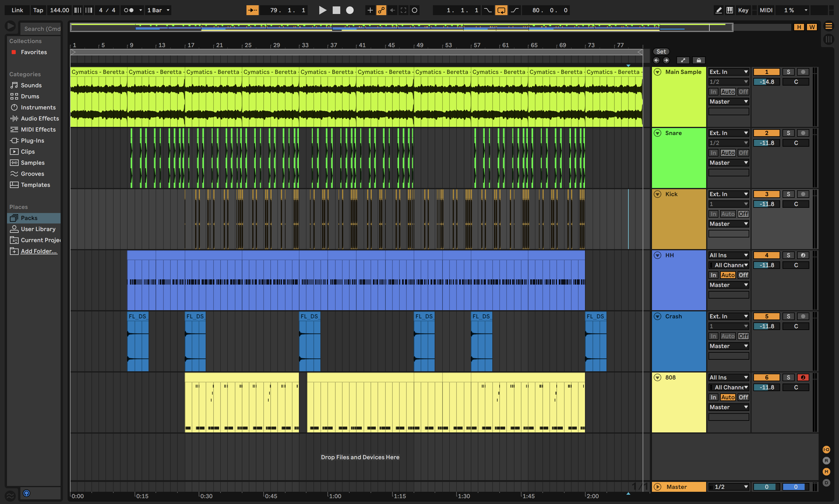Screen dimensions: 839x504
Task: Click the Stop transport button
Action: coord(336,10)
